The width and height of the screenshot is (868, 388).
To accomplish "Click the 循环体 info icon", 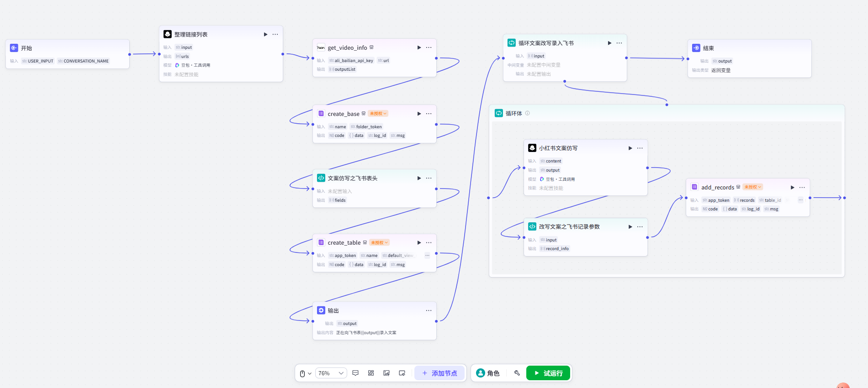I will tap(527, 113).
